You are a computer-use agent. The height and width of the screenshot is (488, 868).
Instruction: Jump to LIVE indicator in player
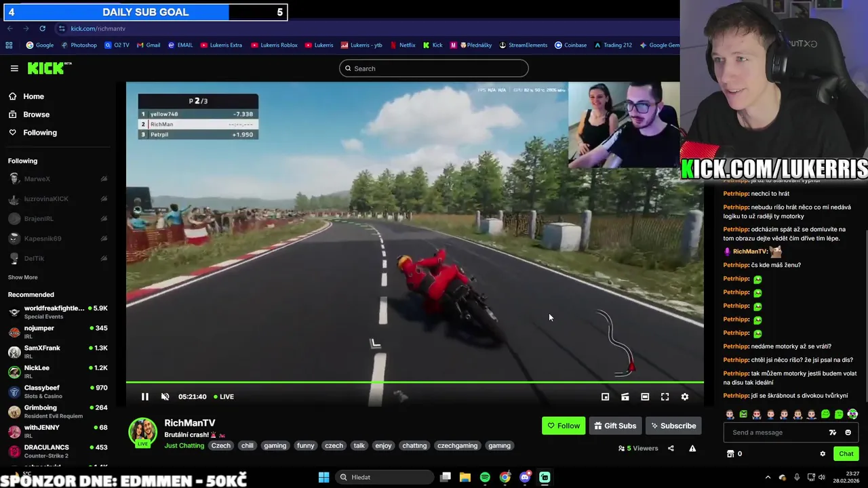(224, 396)
